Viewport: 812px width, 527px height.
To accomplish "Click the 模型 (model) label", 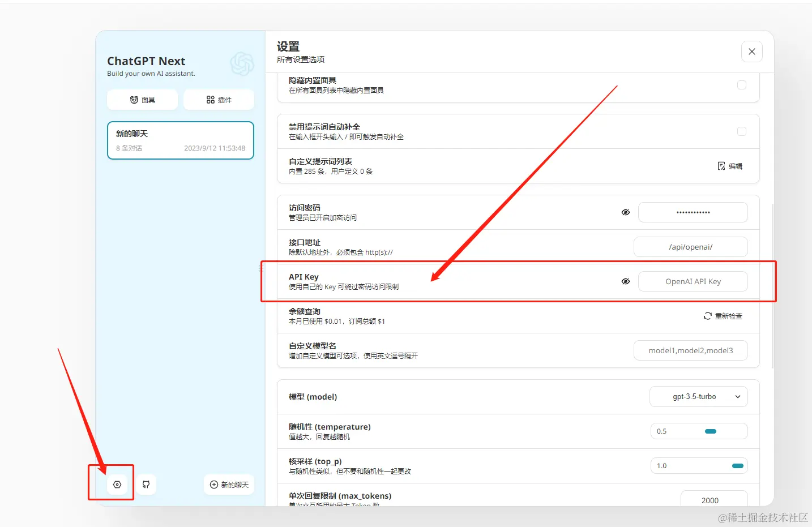I will point(313,397).
